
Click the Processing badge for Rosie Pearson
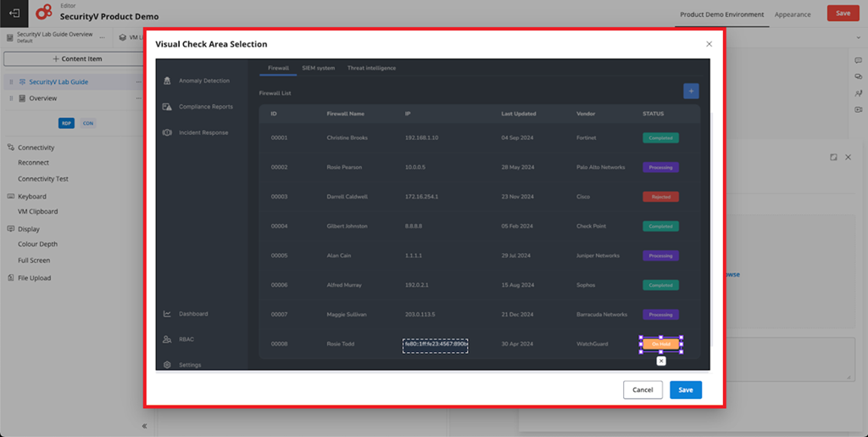660,167
